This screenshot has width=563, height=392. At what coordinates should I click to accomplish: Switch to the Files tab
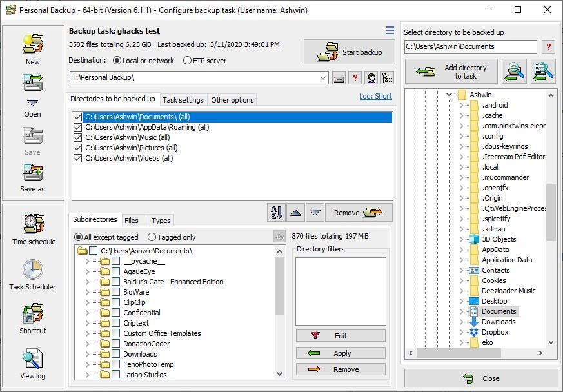(132, 220)
